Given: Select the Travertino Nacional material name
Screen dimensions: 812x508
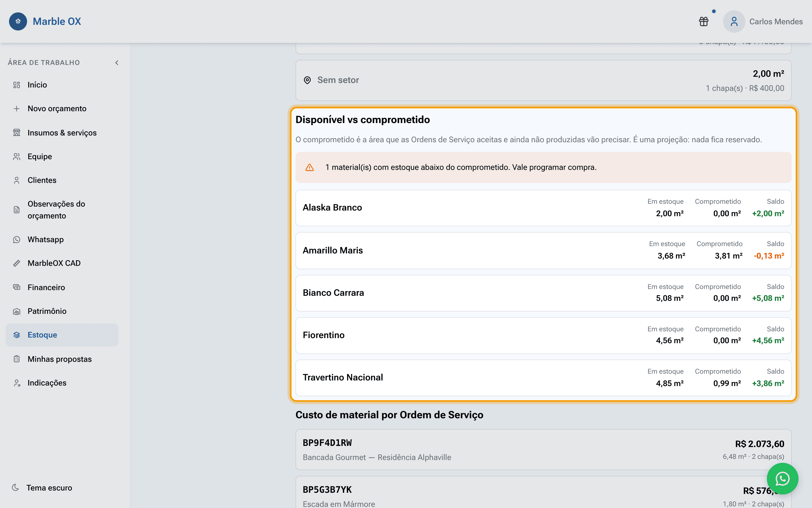Looking at the screenshot, I should 343,377.
